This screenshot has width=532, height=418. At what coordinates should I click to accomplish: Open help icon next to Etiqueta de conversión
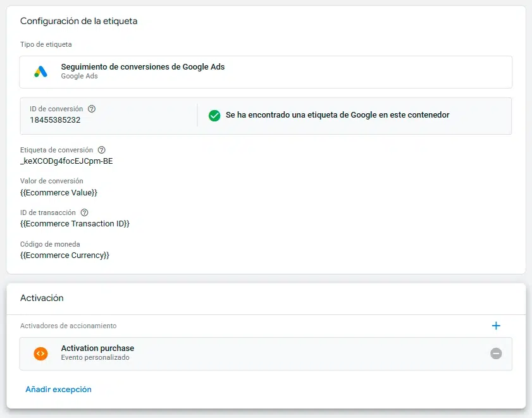coord(101,150)
